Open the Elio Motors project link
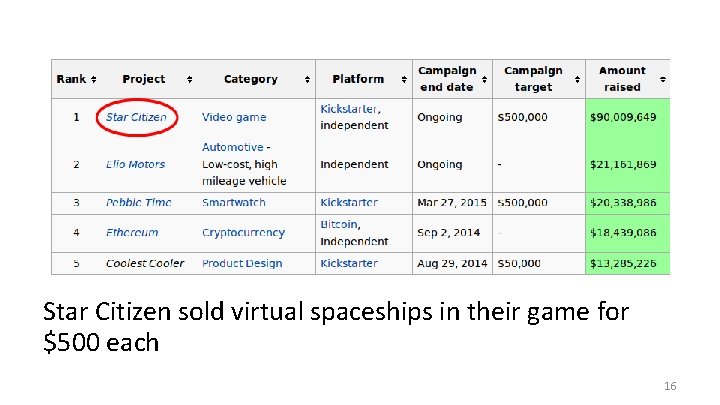This screenshot has width=720, height=405. tap(135, 164)
